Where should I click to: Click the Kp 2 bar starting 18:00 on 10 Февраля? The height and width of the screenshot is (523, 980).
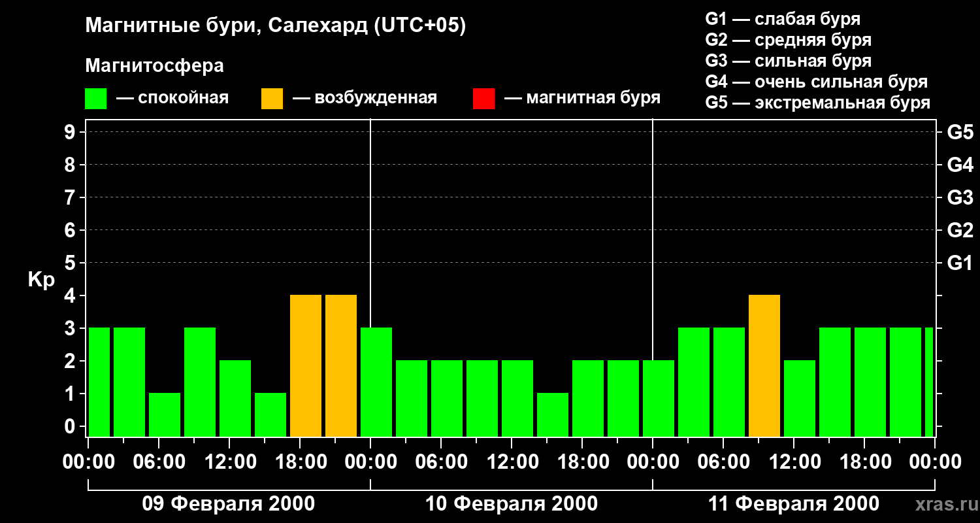point(588,399)
